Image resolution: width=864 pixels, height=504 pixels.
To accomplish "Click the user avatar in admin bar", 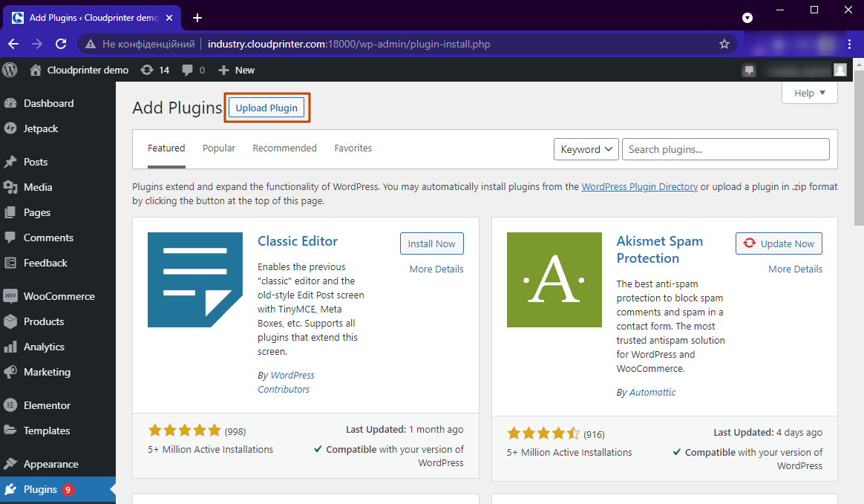I will [x=840, y=70].
